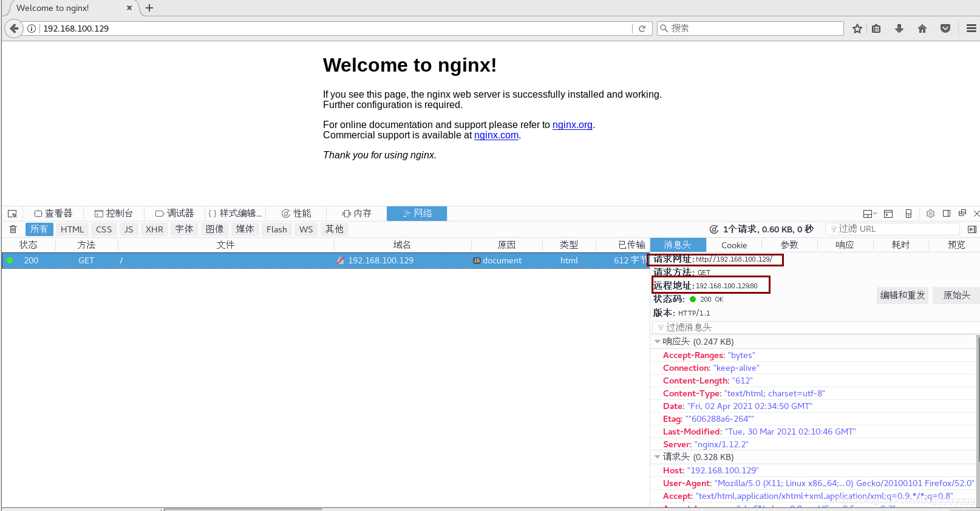Sort requests by 状态 column header
The height and width of the screenshot is (511, 980).
point(29,245)
